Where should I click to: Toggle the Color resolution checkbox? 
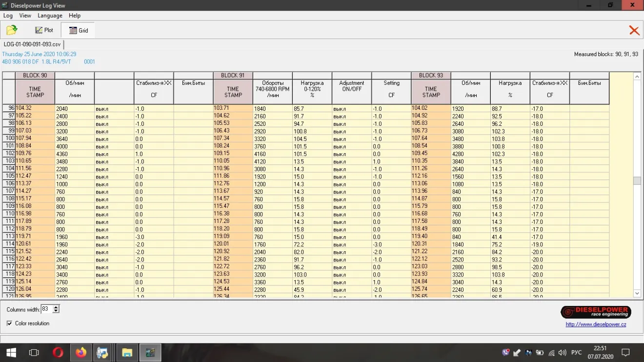click(x=10, y=323)
